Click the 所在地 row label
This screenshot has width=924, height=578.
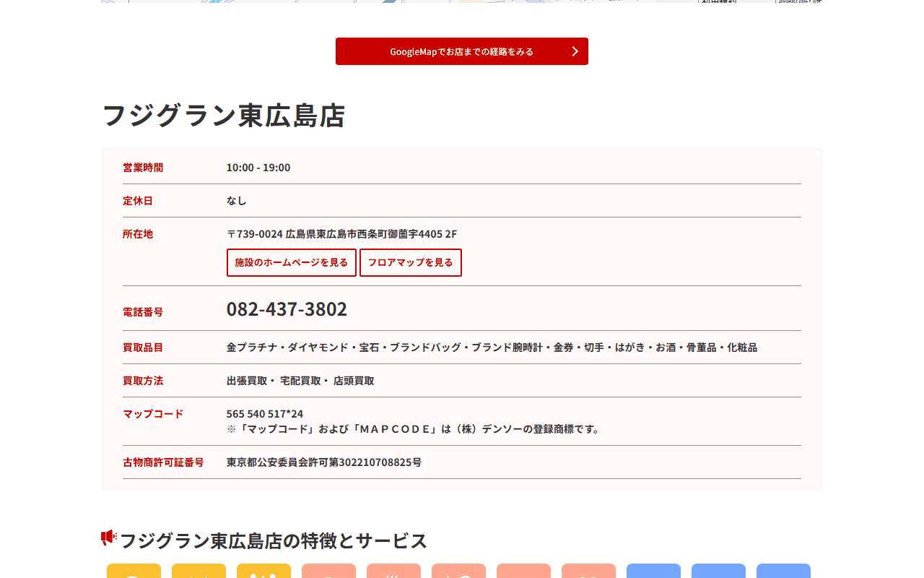coord(138,234)
